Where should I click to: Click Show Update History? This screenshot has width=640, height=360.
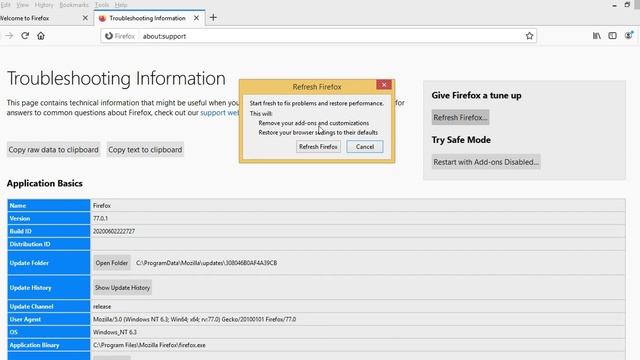122,288
